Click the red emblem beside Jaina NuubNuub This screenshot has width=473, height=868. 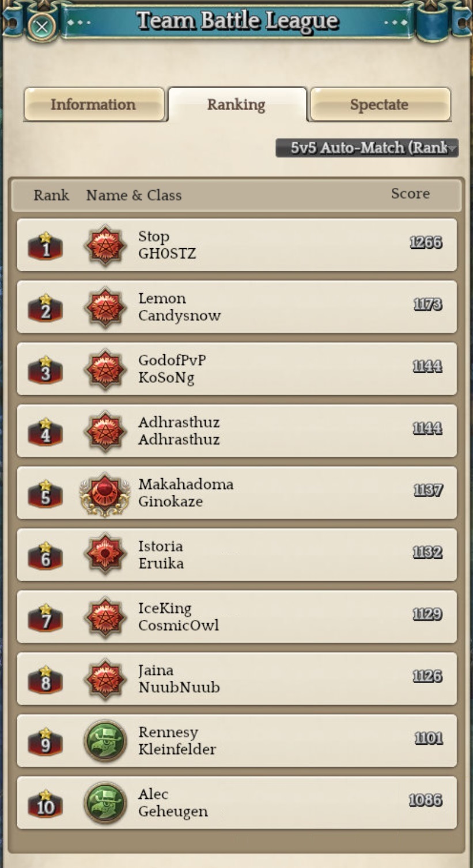pos(105,679)
